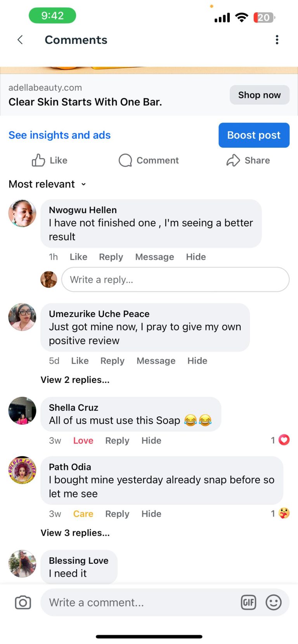
Task: Expand View 3 replies under Path Odia's comment
Action: (75, 533)
